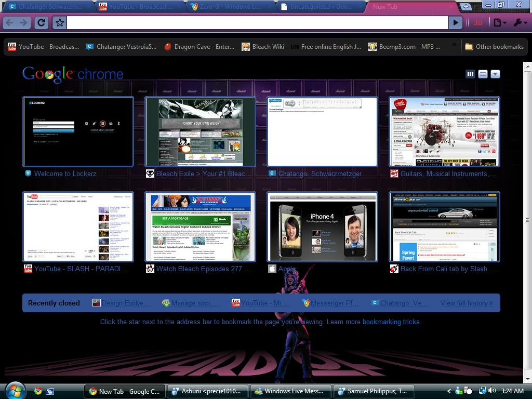Open Beemp3.com - MP3 bookmark
This screenshot has height=399, width=532.
click(x=404, y=47)
